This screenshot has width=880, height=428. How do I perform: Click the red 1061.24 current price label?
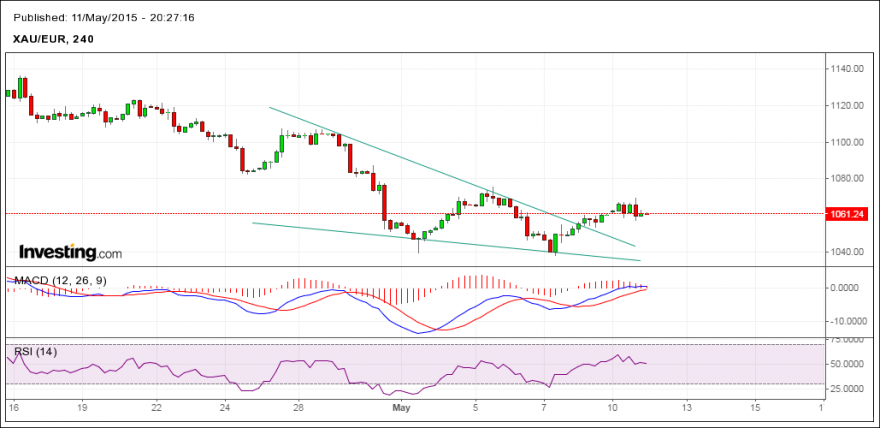[x=851, y=214]
